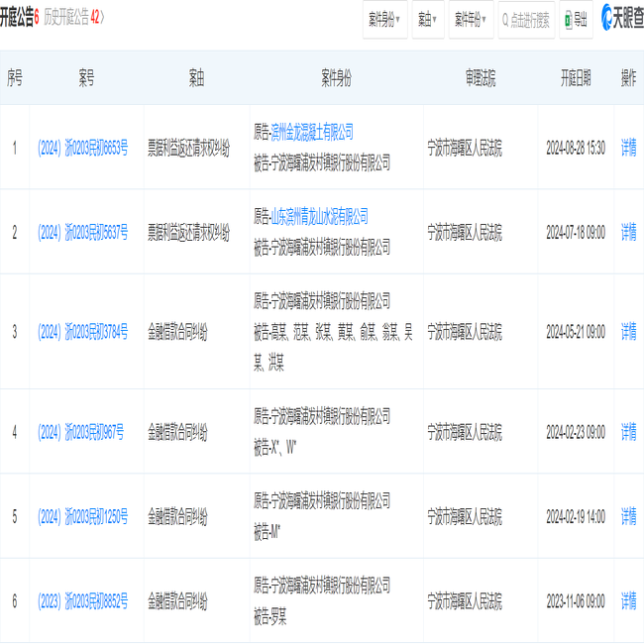This screenshot has width=644, height=644.
Task: Click the 序号 column header
Action: (15, 77)
